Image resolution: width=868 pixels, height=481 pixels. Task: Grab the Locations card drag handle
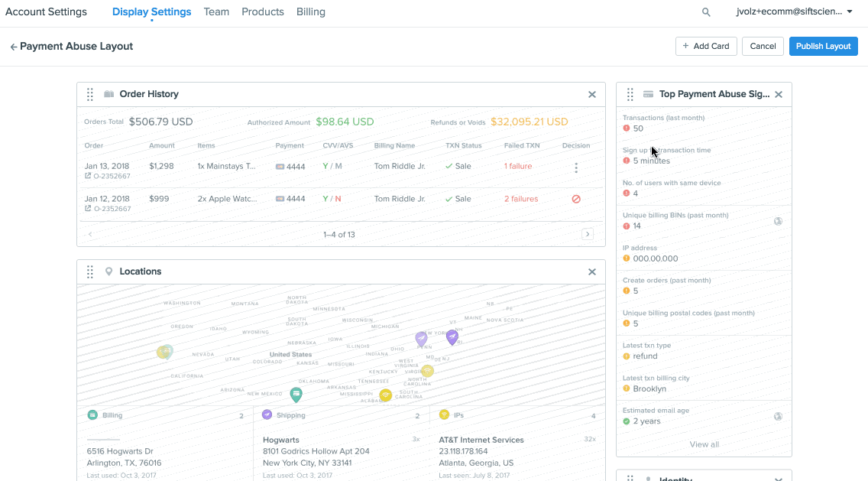(89, 271)
